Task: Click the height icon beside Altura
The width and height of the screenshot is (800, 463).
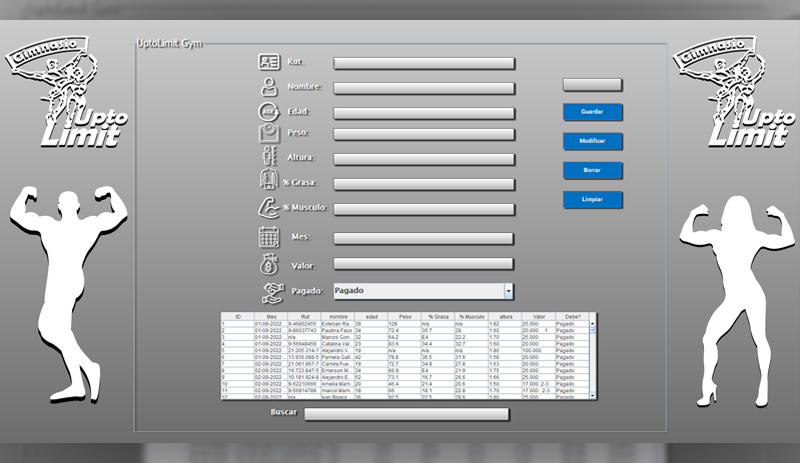Action: pos(268,158)
